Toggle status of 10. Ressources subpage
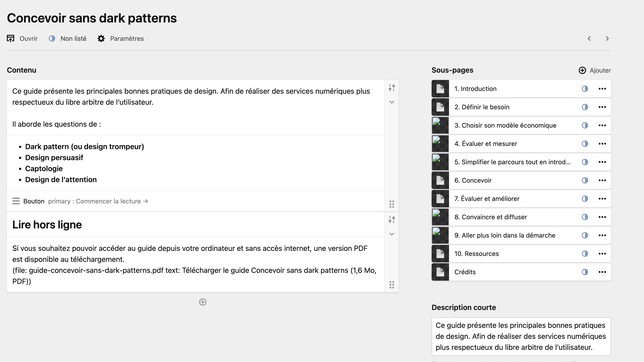Viewport: 644px width, 362px height. (585, 254)
